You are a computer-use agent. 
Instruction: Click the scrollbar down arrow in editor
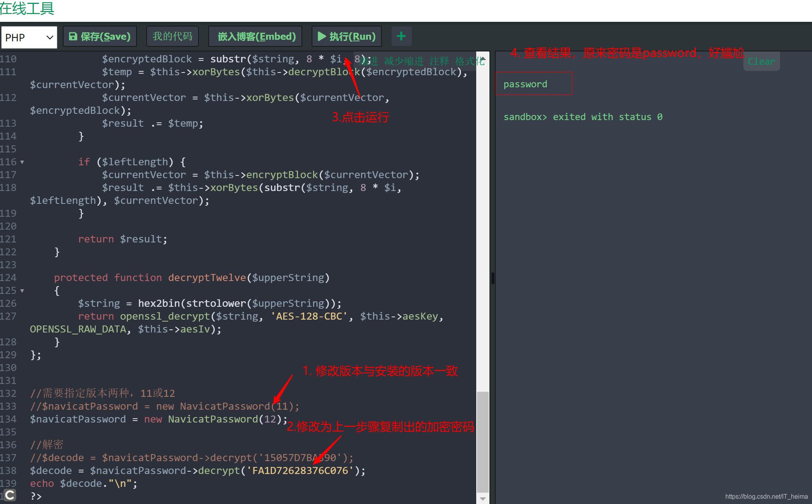pos(483,499)
